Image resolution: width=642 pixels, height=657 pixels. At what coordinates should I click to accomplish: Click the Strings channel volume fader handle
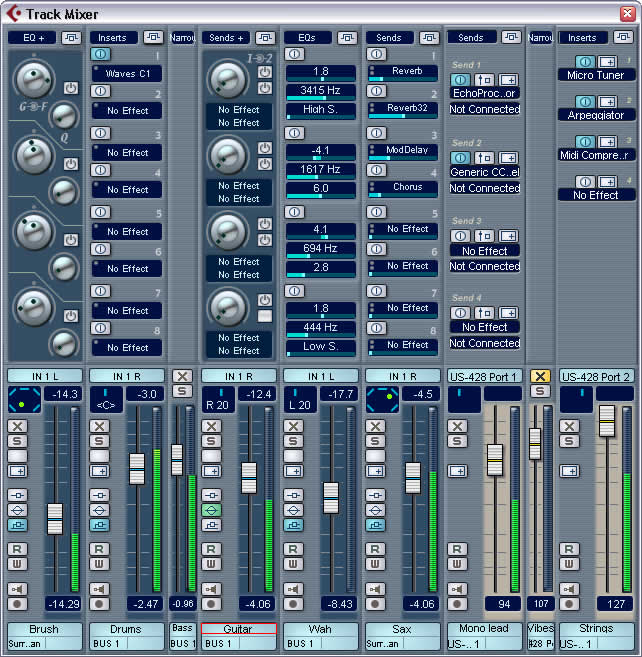coord(606,422)
